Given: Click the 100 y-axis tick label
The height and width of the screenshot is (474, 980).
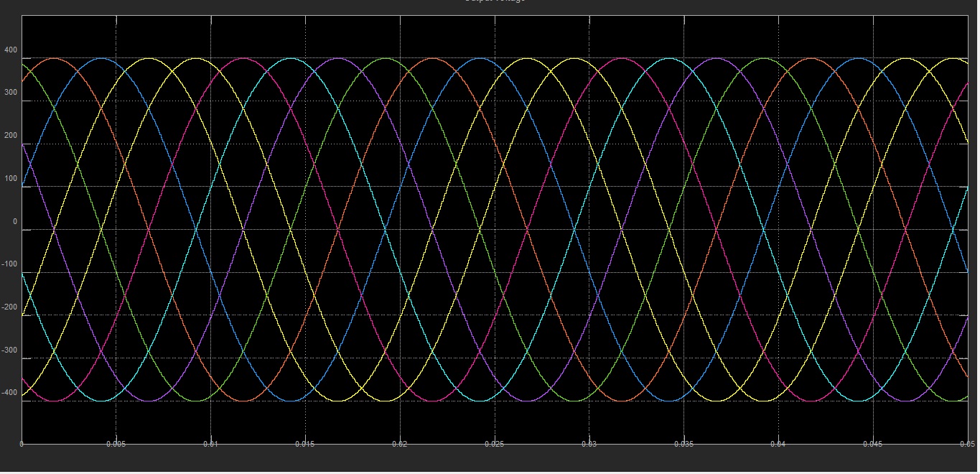Looking at the screenshot, I should (11, 179).
